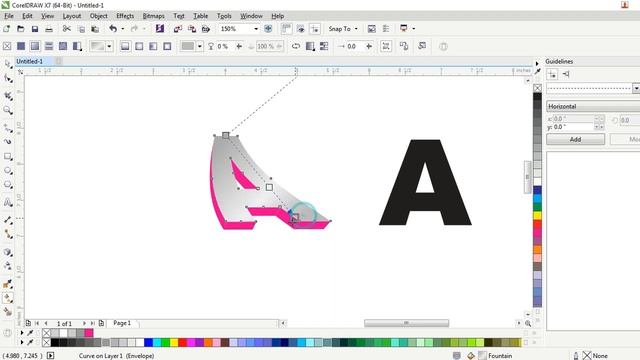Select the Zoom tool in toolbox
This screenshot has height=360, width=640.
point(8,110)
